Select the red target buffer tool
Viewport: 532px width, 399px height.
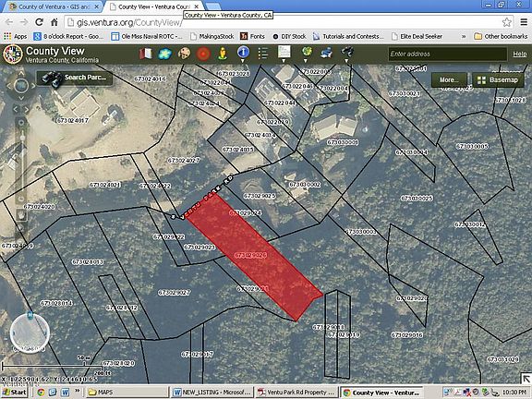tap(203, 54)
